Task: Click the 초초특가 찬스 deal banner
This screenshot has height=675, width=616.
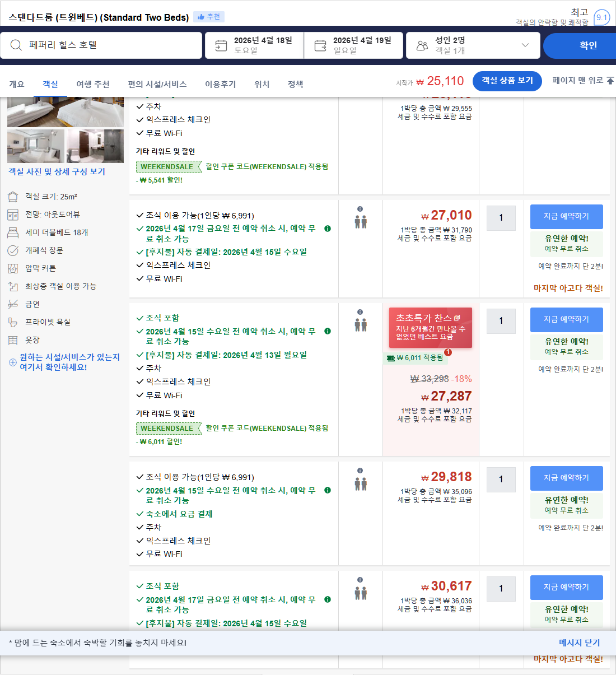Action: (x=431, y=328)
